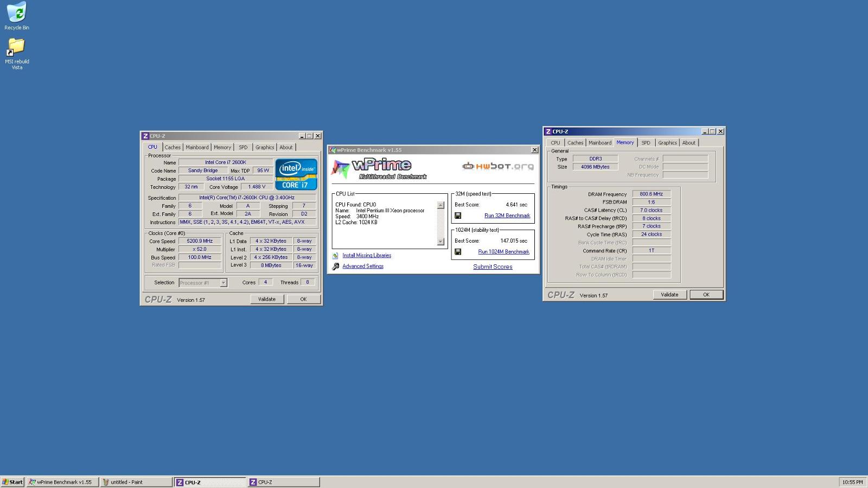
Task: Open the Recycle Bin desktop icon
Action: pos(16,15)
